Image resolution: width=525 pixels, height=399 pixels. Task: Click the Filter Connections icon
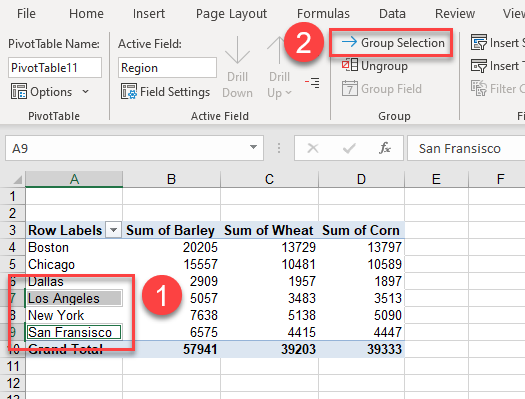(x=479, y=88)
